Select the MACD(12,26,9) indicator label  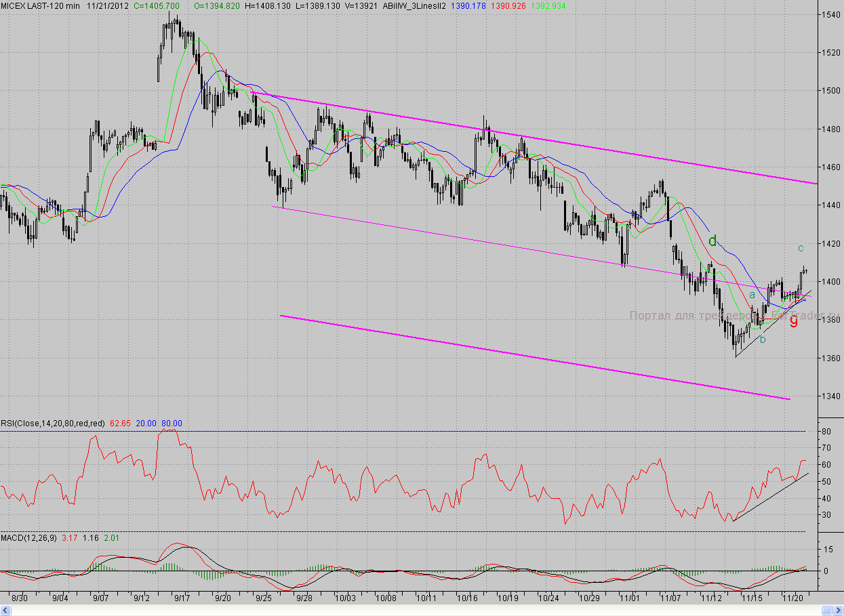29,538
